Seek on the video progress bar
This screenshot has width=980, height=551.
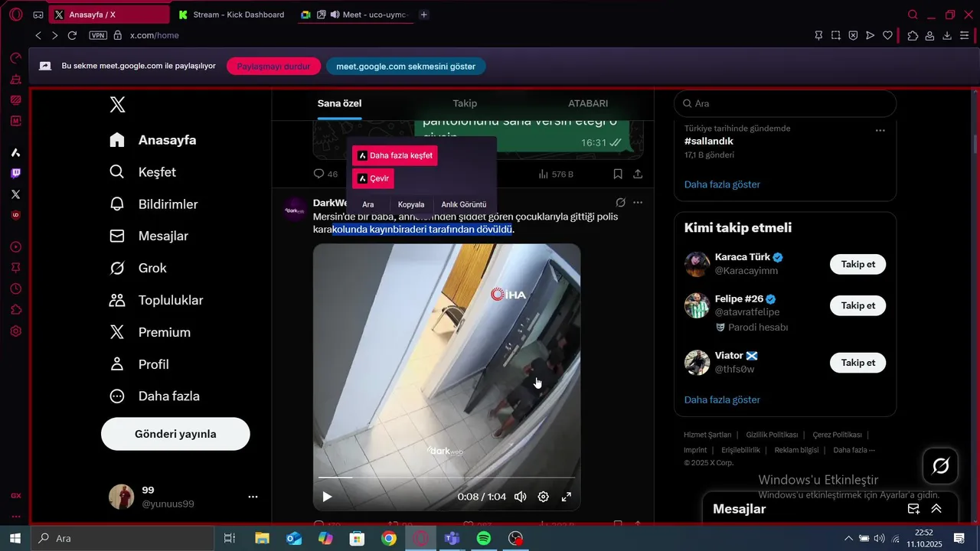[x=446, y=478]
